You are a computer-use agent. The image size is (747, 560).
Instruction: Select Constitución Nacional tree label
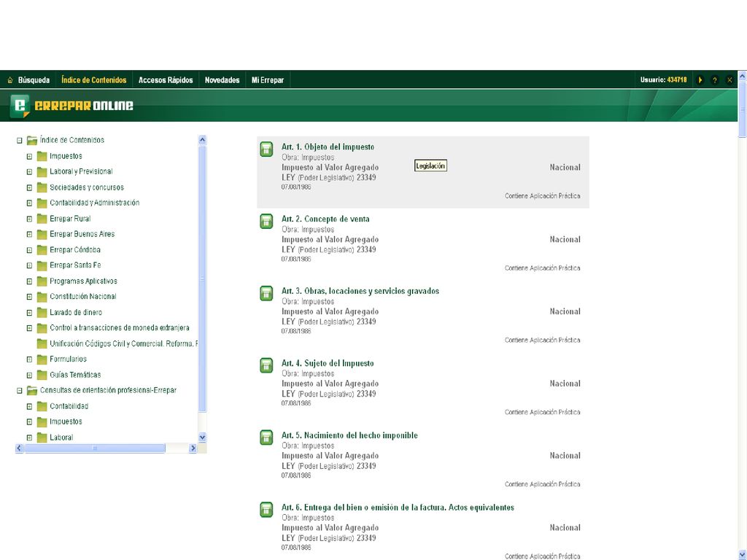pos(83,296)
